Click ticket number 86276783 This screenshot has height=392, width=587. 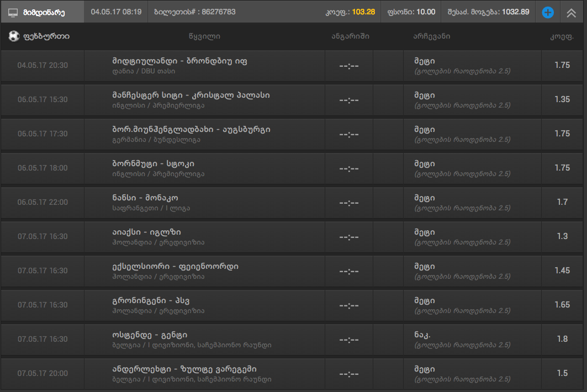[219, 12]
